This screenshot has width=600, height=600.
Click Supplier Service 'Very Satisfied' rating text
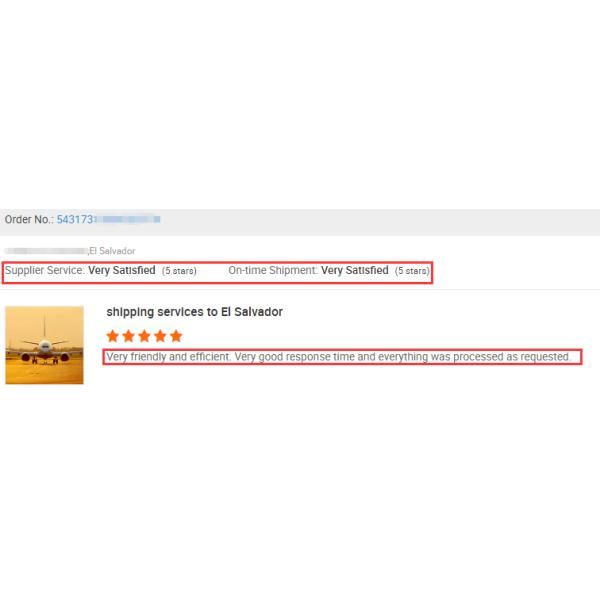click(x=122, y=270)
